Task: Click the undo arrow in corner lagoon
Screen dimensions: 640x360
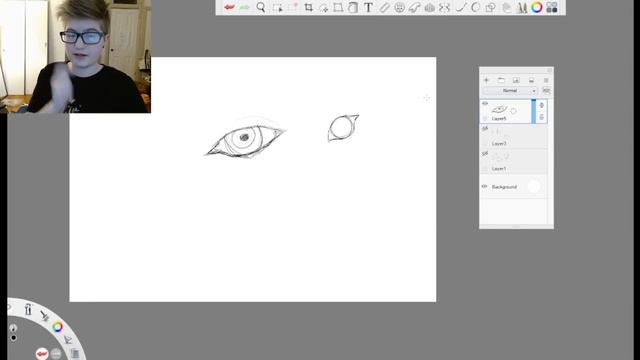Action: point(42,353)
